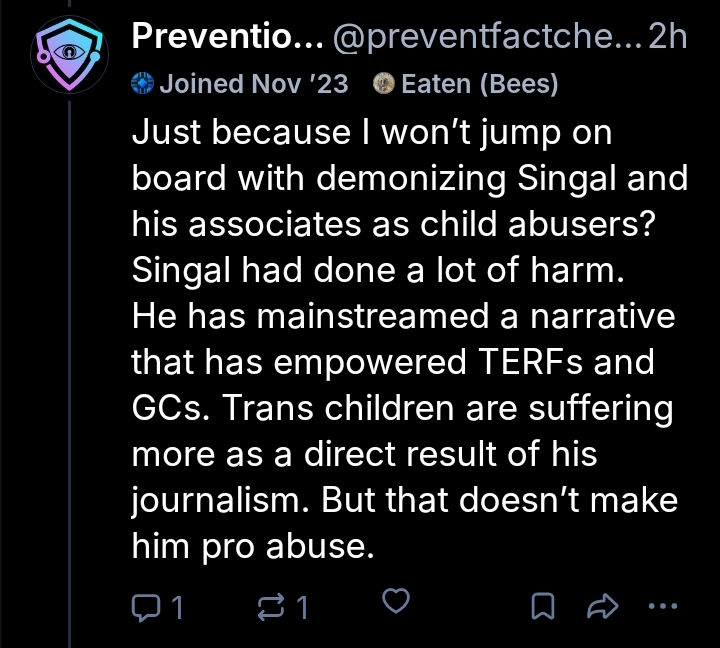Open the shield eye profile avatar

click(66, 56)
